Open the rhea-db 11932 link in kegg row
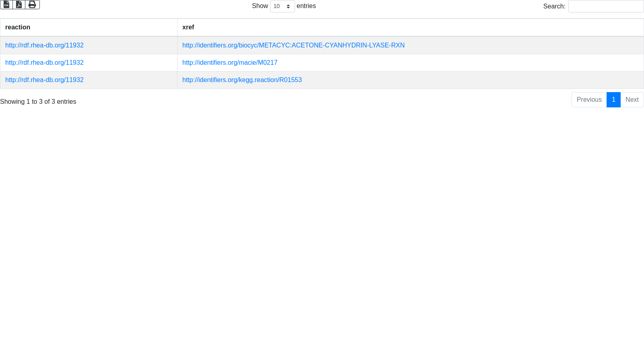The height and width of the screenshot is (362, 644). (44, 80)
